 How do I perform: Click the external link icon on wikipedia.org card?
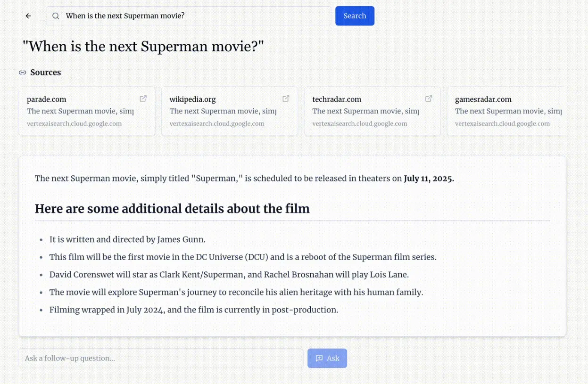(286, 98)
